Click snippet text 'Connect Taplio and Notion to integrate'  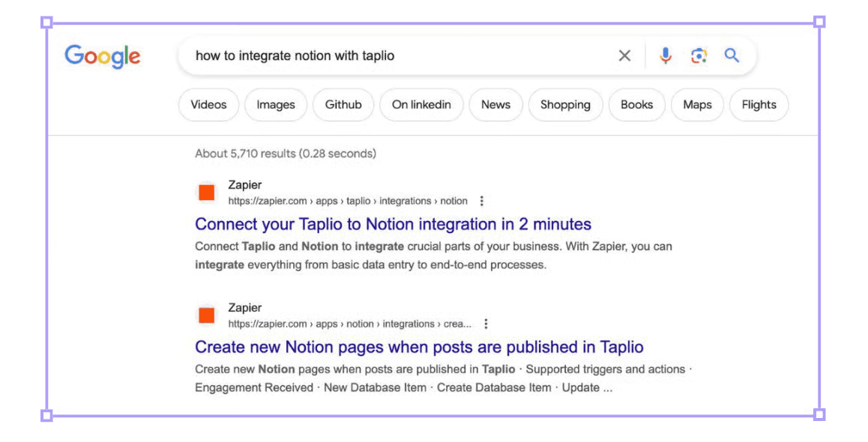(299, 246)
